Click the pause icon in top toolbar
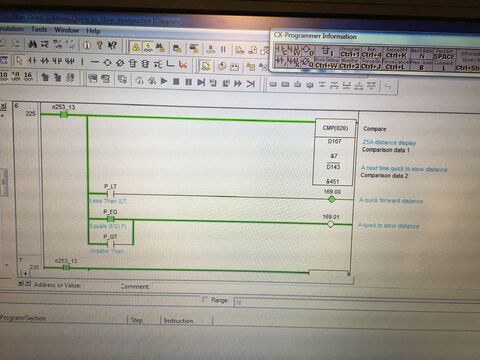Screen dimensions: 480x360 223,50
